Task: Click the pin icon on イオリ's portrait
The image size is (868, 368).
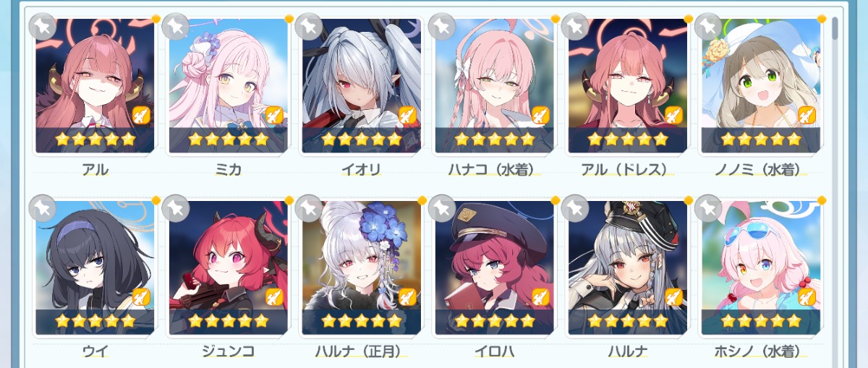Action: pyautogui.click(x=309, y=27)
